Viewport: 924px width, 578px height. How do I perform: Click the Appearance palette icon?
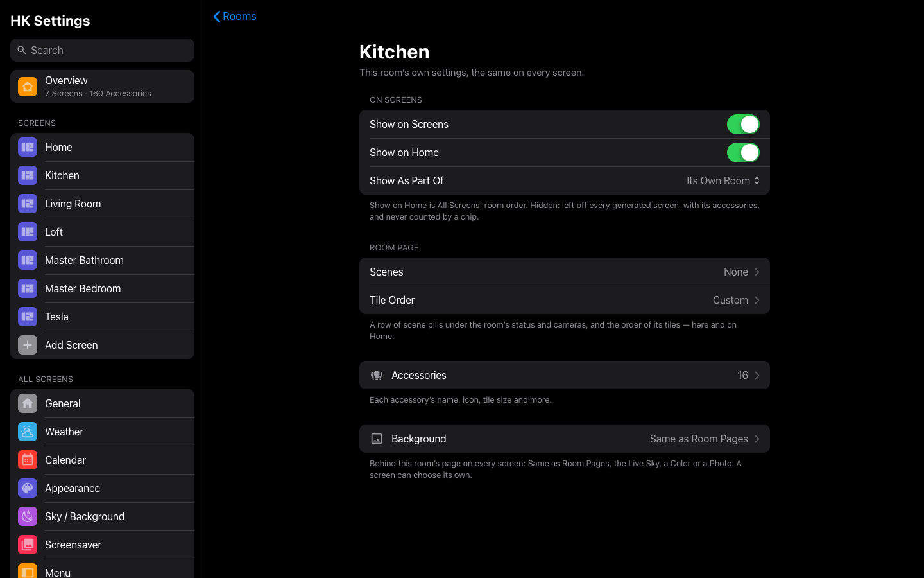(x=28, y=488)
